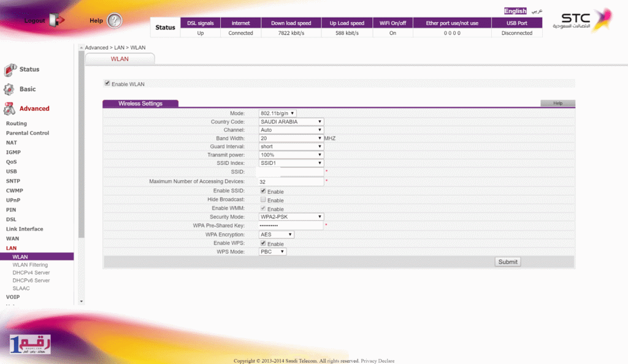Select 100% in the Transmit power selector
The height and width of the screenshot is (364, 628).
point(291,154)
